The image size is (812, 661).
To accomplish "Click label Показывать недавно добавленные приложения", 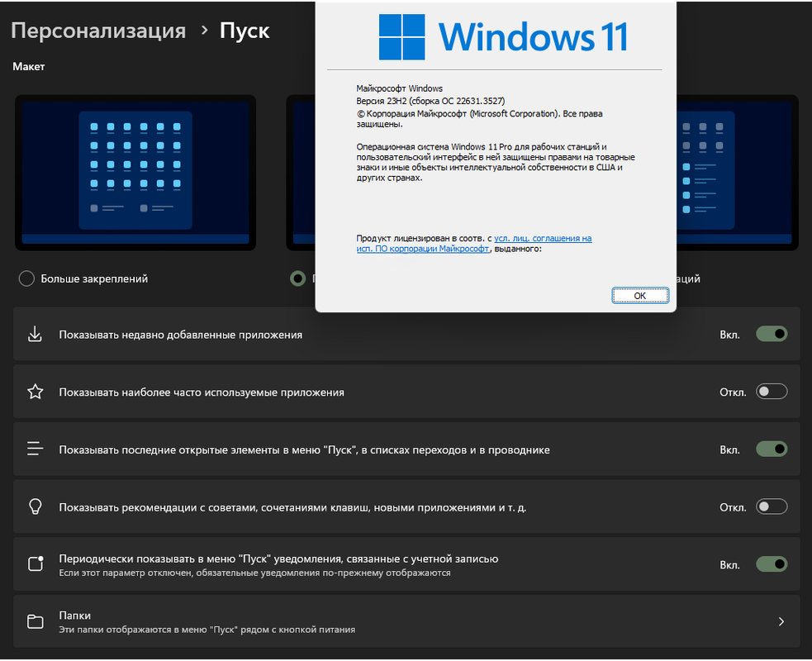I will (x=181, y=335).
